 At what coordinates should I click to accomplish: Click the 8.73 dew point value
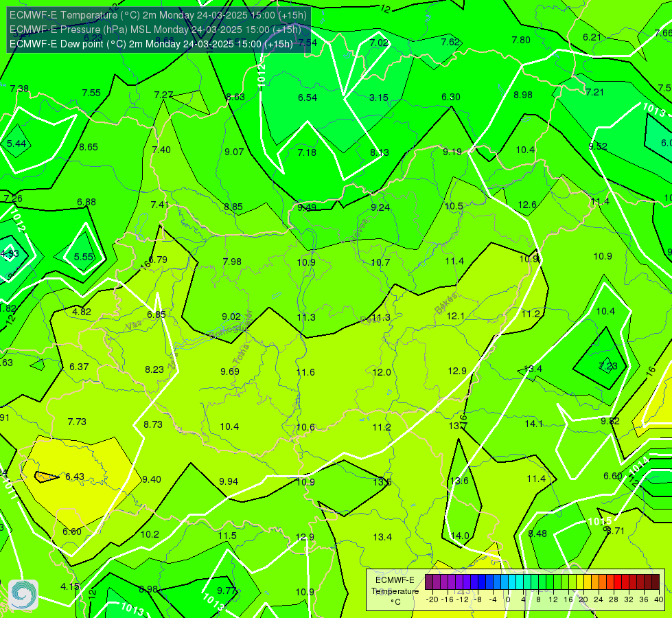coord(153,424)
